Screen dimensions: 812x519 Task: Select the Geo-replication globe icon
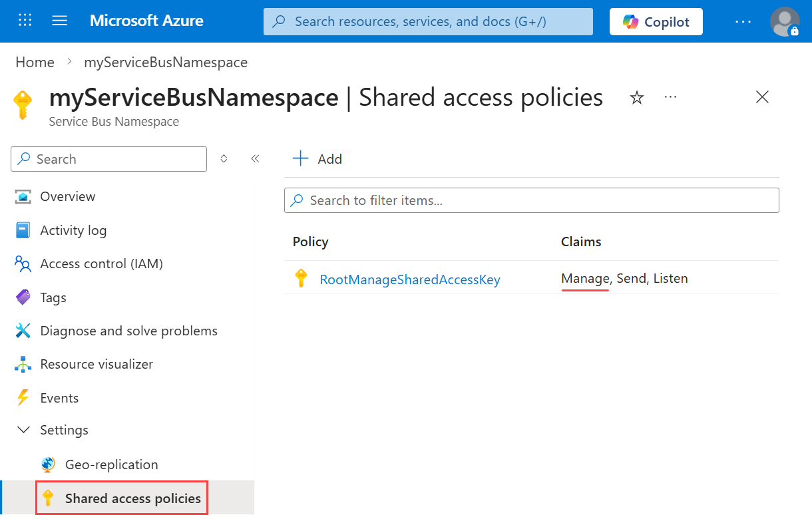click(x=47, y=464)
